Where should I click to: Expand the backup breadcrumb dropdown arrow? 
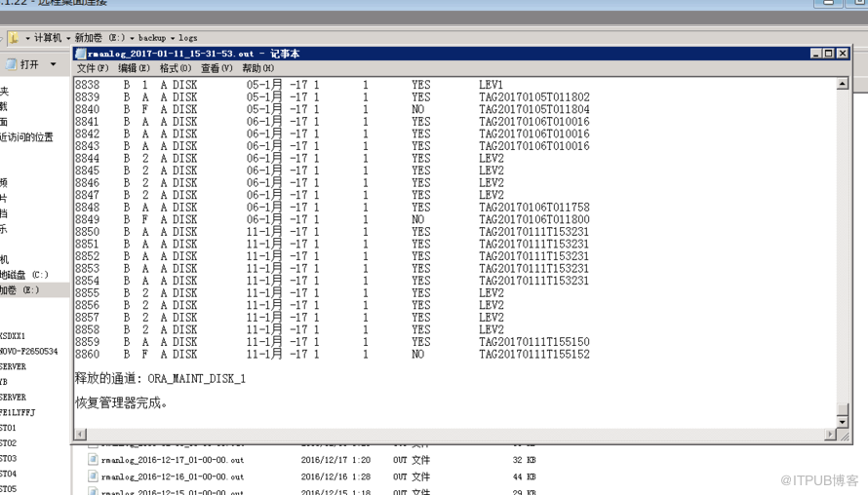[x=173, y=38]
